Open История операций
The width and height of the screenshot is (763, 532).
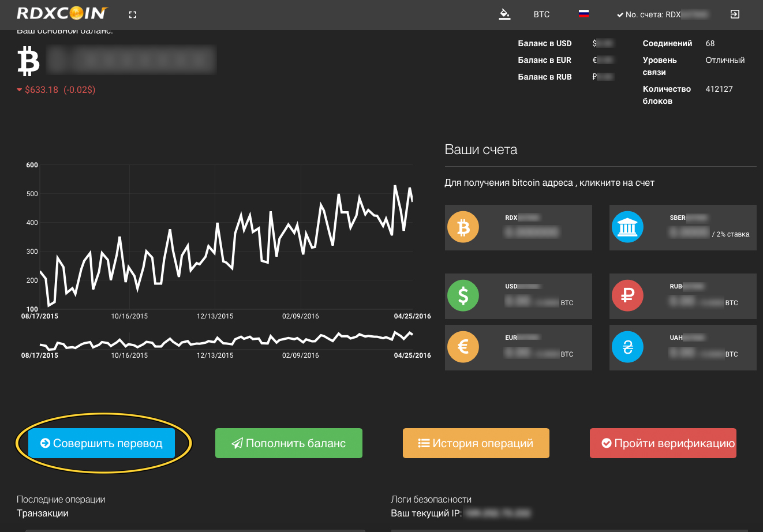click(x=476, y=443)
